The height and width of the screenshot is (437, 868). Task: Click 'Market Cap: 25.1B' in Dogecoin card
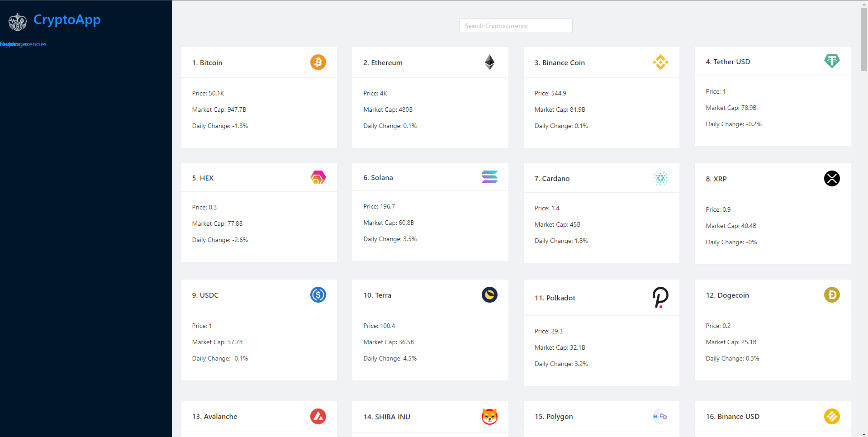coord(731,342)
